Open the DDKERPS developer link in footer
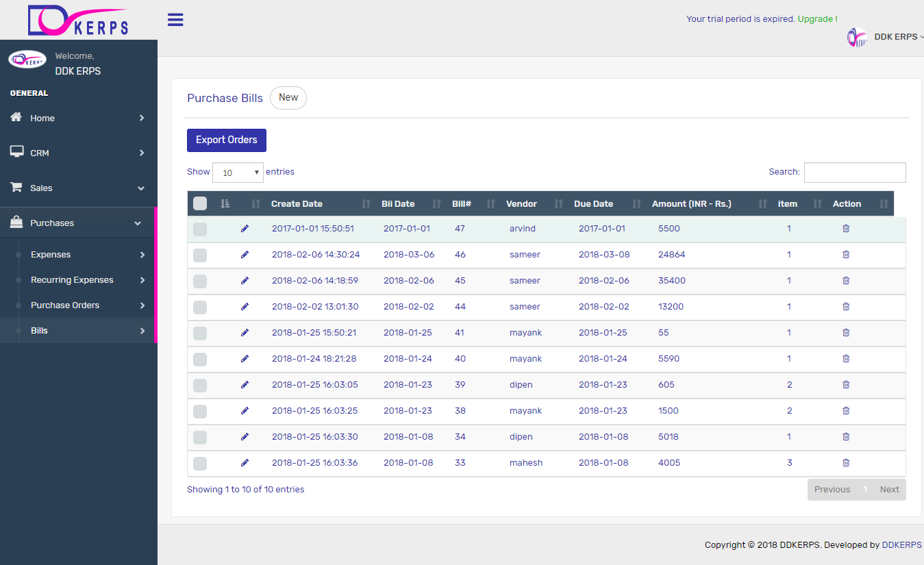 pyautogui.click(x=902, y=545)
